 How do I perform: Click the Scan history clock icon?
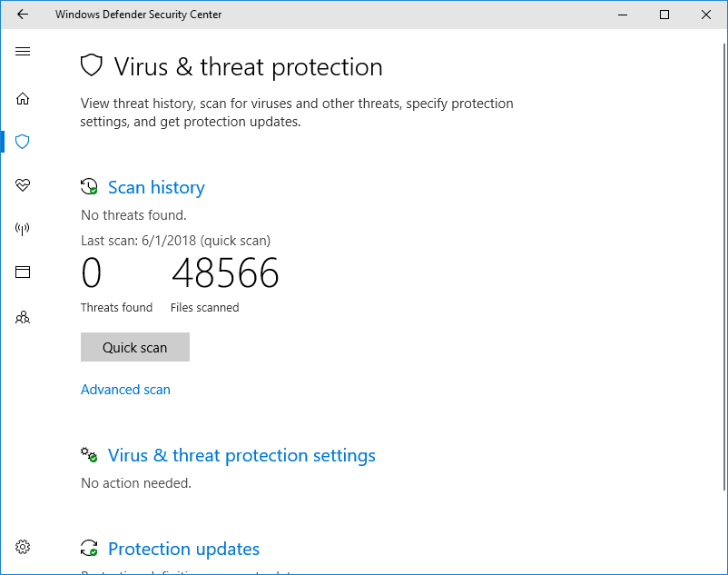89,186
